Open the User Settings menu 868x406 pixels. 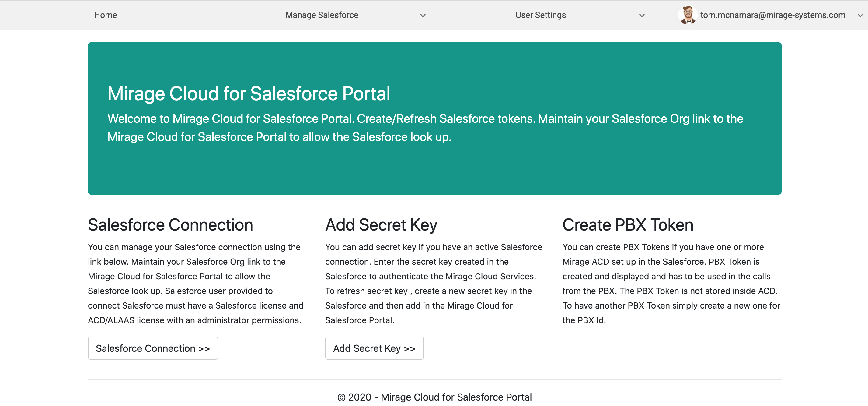click(x=540, y=15)
